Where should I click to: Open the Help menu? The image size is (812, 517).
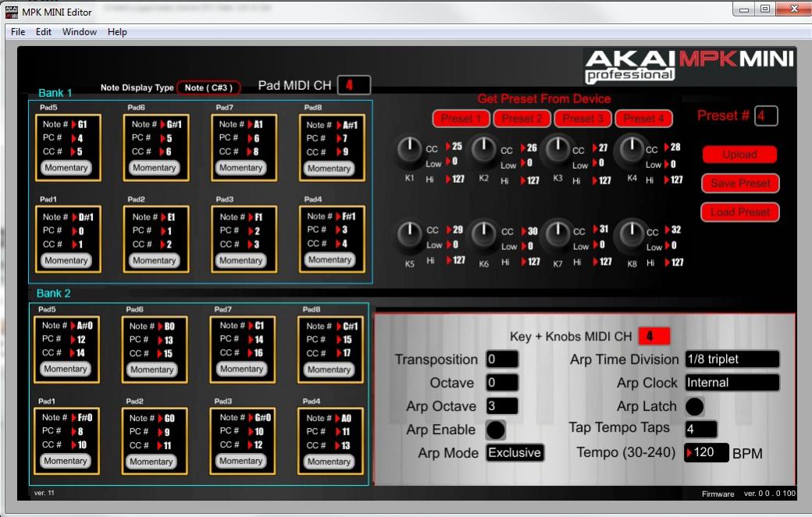tap(117, 31)
